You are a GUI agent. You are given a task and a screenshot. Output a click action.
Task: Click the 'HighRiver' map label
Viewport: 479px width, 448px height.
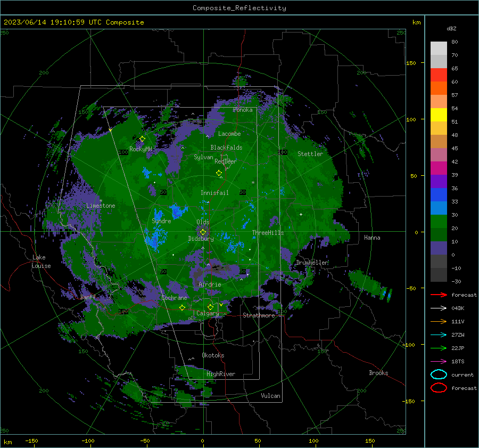(221, 374)
